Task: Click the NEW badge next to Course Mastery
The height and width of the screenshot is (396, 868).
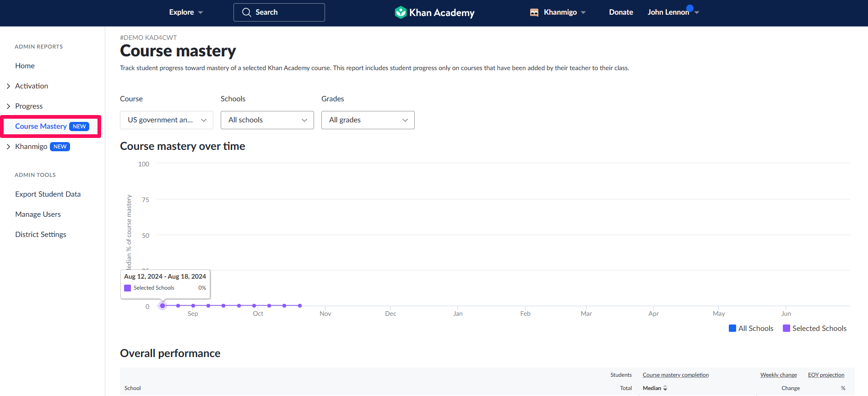Action: 79,126
